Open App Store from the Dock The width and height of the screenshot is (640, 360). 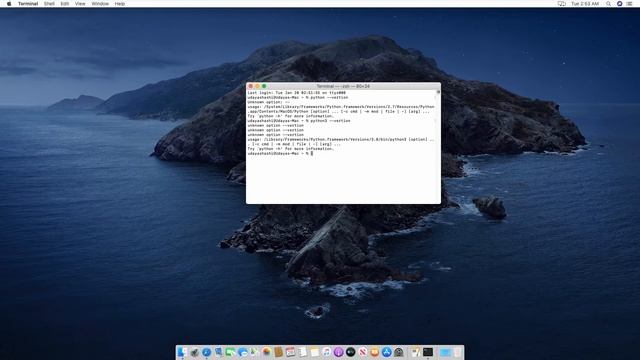click(387, 352)
